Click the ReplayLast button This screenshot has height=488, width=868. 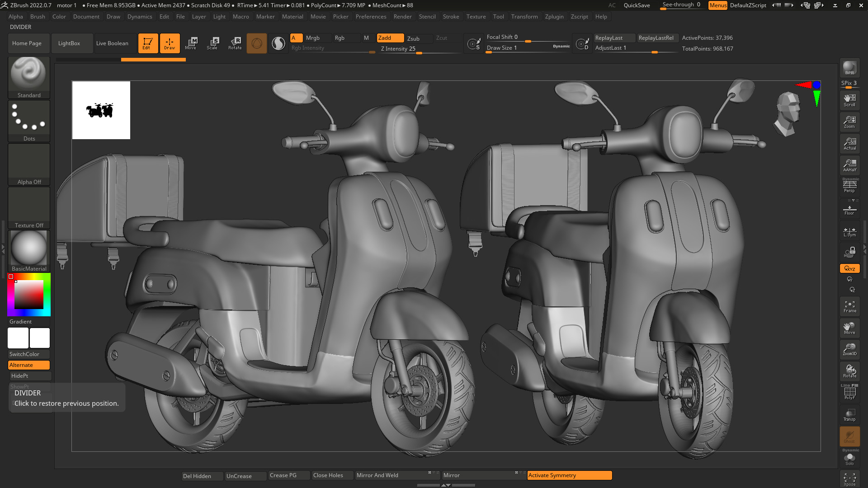(x=614, y=38)
